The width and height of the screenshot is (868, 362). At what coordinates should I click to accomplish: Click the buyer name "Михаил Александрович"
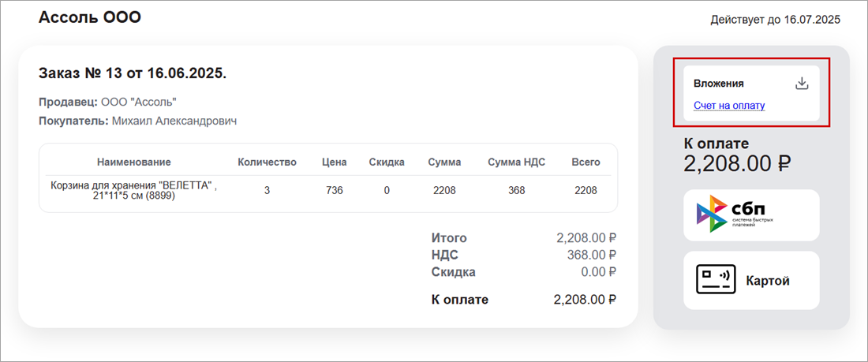tap(174, 121)
